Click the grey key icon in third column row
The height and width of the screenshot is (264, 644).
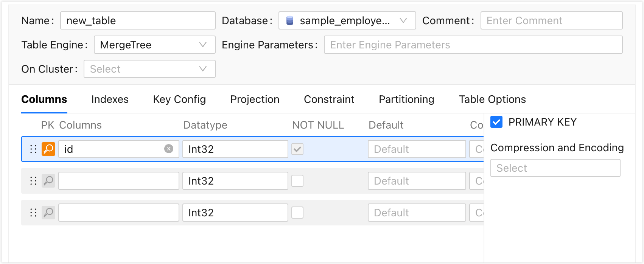click(48, 213)
